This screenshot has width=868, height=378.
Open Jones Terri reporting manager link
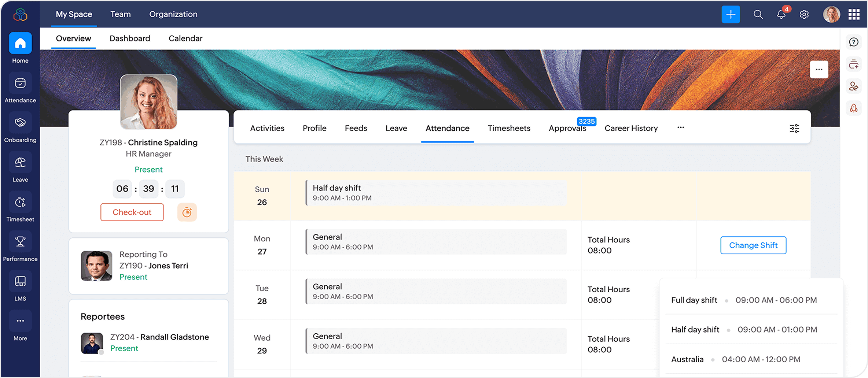tap(168, 266)
